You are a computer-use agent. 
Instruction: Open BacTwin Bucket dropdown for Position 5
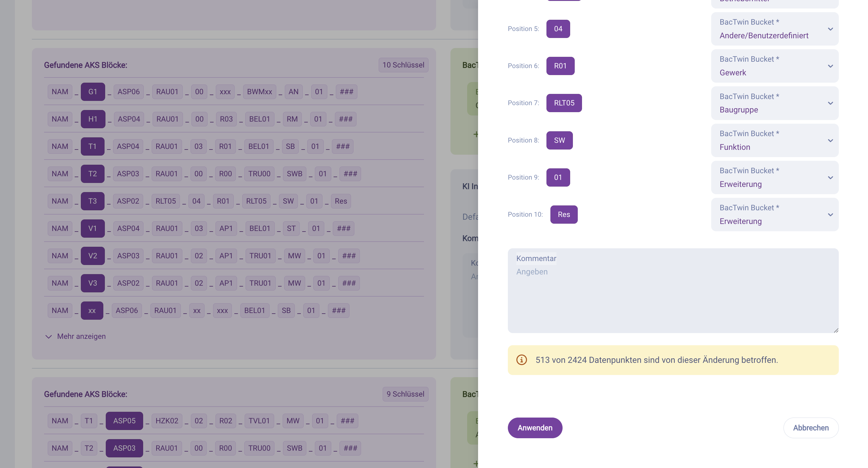click(774, 29)
